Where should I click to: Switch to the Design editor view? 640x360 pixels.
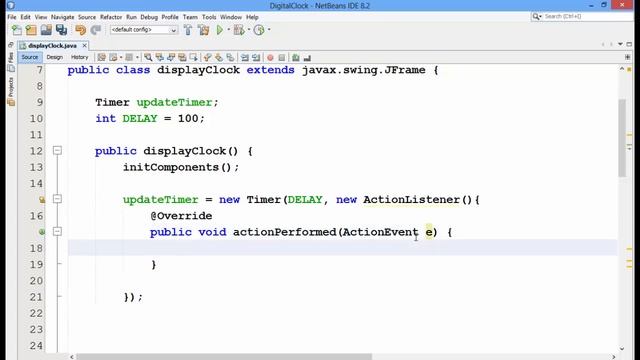pyautogui.click(x=55, y=58)
